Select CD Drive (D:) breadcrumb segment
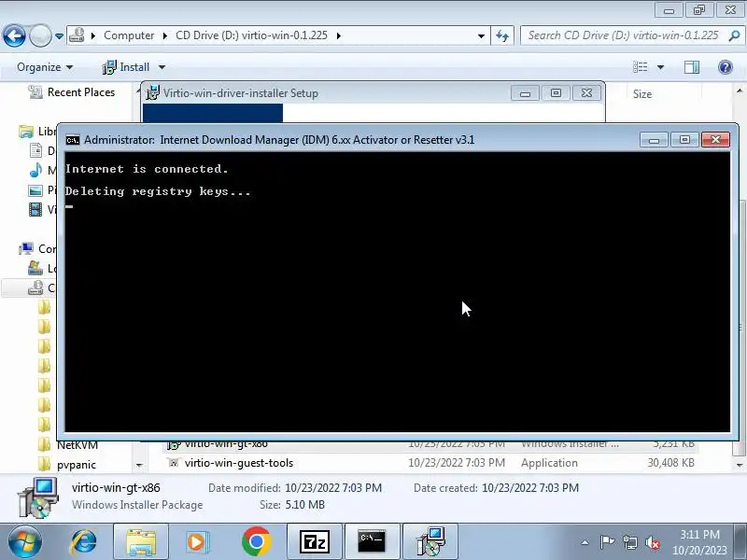Screen dimensions: 747x560 pyautogui.click(x=251, y=35)
